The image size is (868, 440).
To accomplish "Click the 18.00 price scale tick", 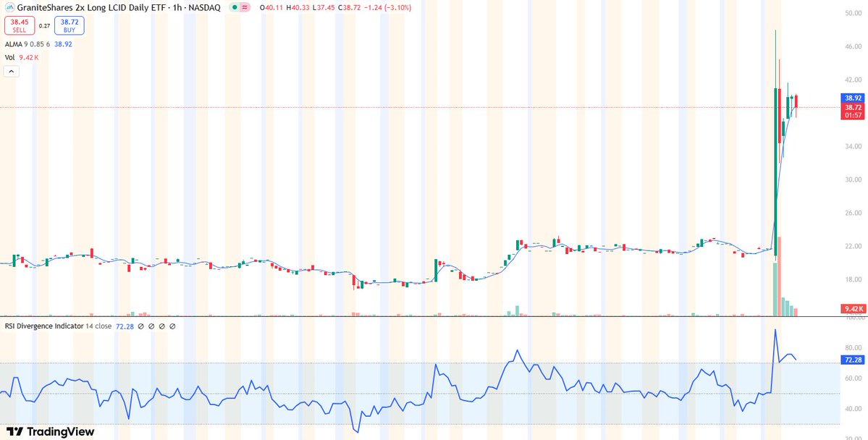I will click(853, 279).
